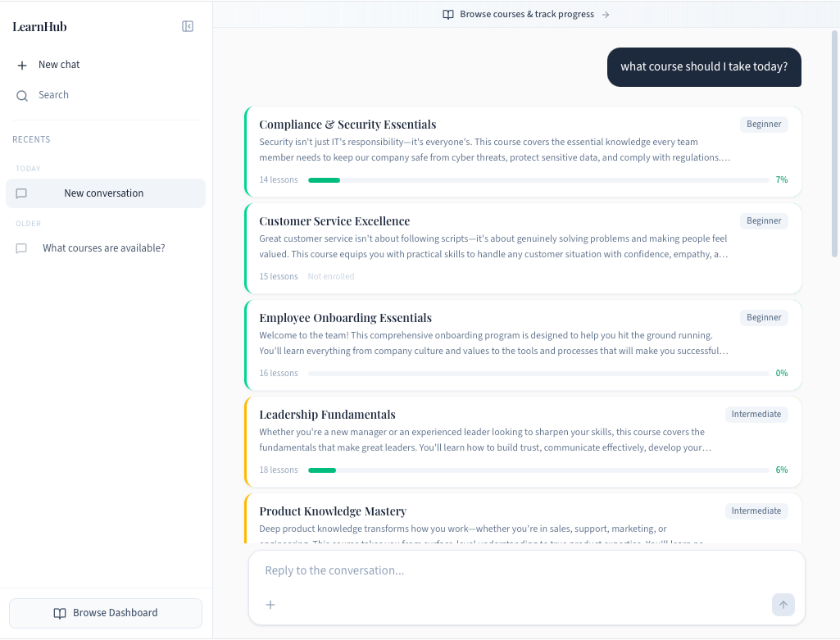Click the Browse Dashboard button
Image resolution: width=840 pixels, height=640 pixels.
[105, 613]
